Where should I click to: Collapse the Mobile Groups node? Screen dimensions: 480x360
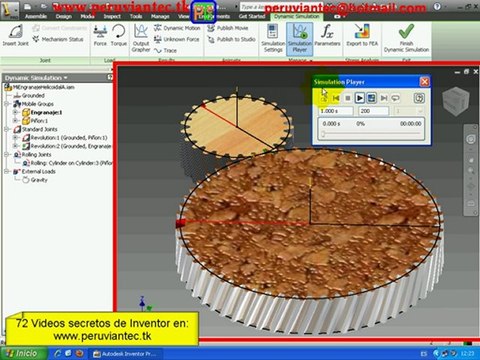(6, 104)
